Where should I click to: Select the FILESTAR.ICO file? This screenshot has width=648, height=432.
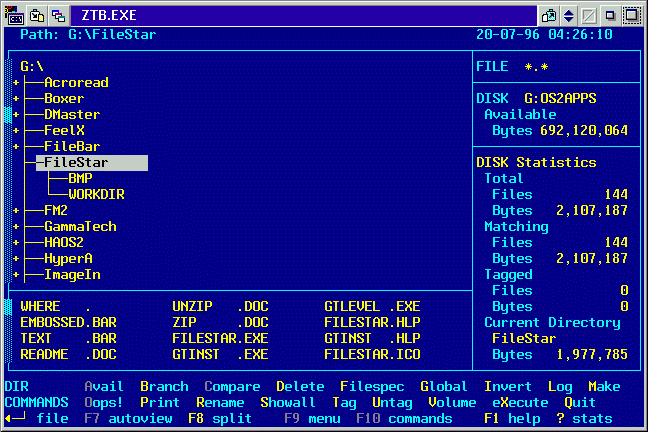[372, 355]
